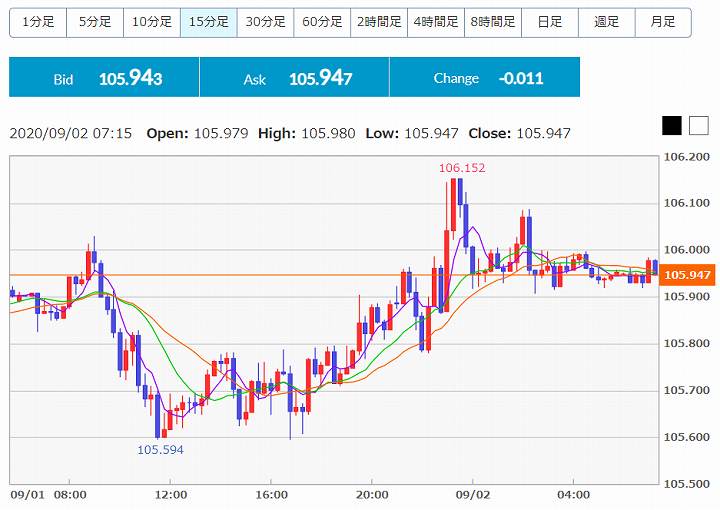The image size is (720, 510).
Task: Open the 60分足 timeframe tab
Action: [322, 22]
